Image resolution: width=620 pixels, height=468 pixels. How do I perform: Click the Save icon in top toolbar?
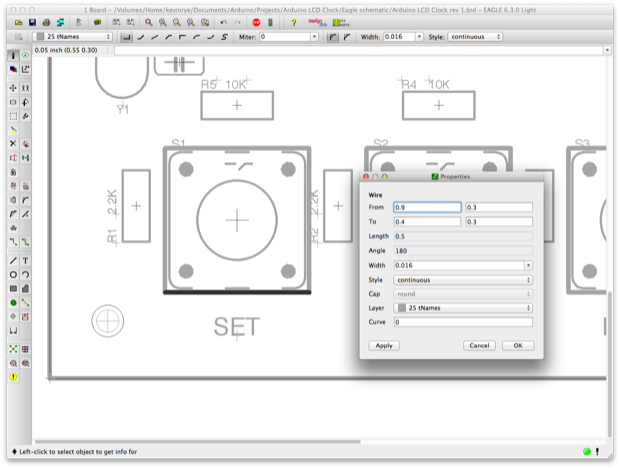click(x=32, y=23)
